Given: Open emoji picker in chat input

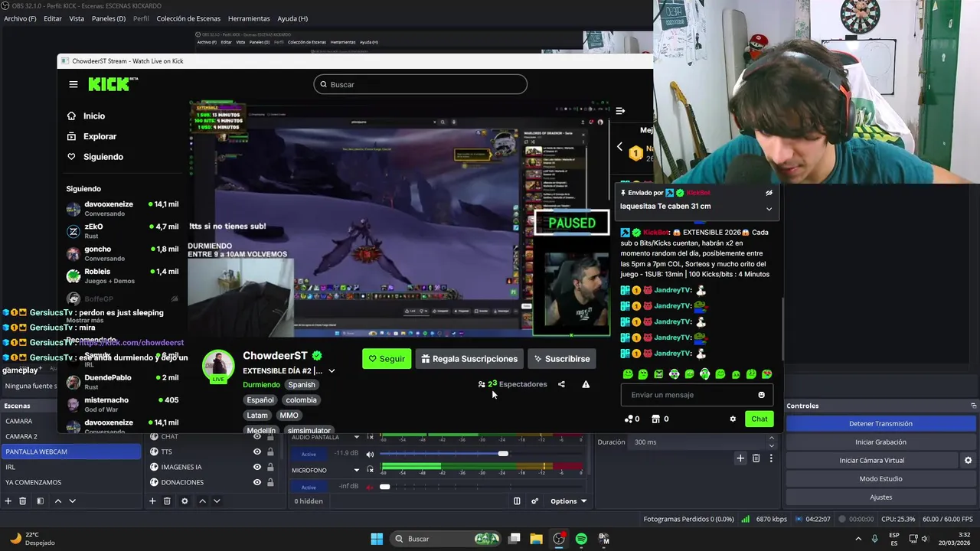Looking at the screenshot, I should pyautogui.click(x=761, y=395).
